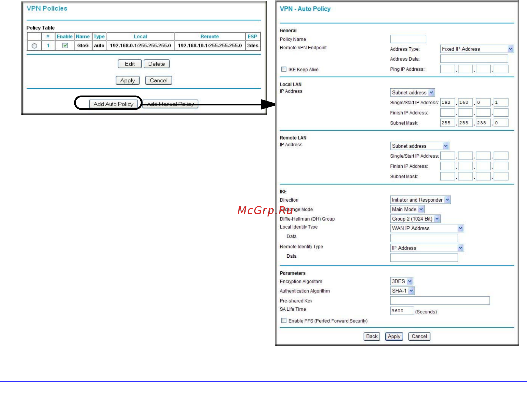
Task: Focus the Local Identity Data field
Action: (x=424, y=238)
